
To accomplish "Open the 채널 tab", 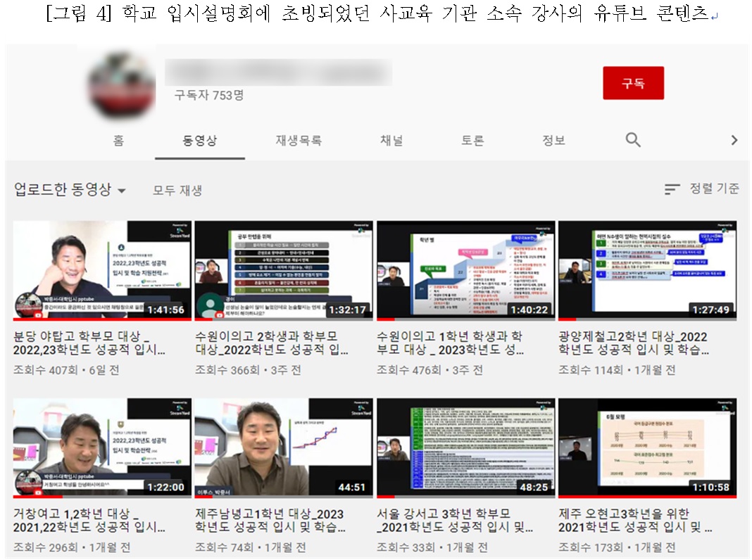I will point(391,141).
